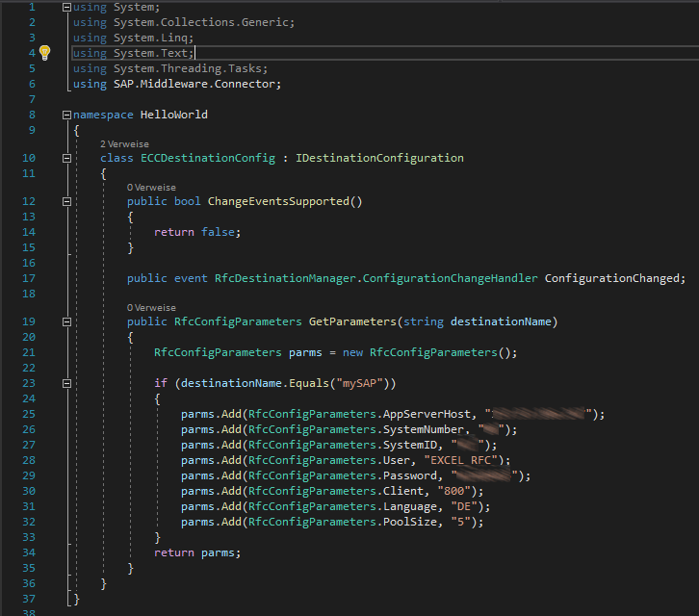Click the "DE" language string
The width and height of the screenshot is (699, 616).
(464, 507)
